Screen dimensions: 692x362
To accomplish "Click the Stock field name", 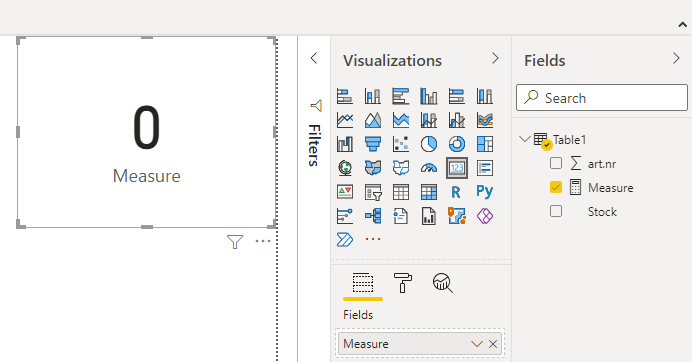I will [602, 211].
